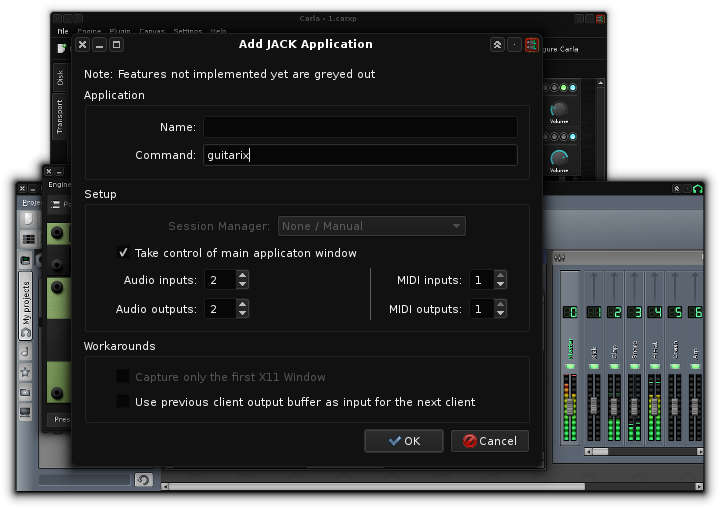
Task: Switch to the Transport side tab
Action: pos(59,116)
